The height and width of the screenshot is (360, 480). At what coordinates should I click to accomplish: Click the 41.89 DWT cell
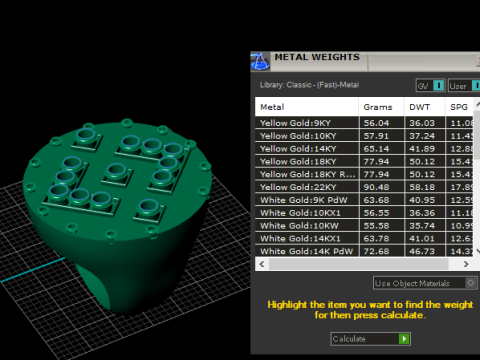coord(425,149)
